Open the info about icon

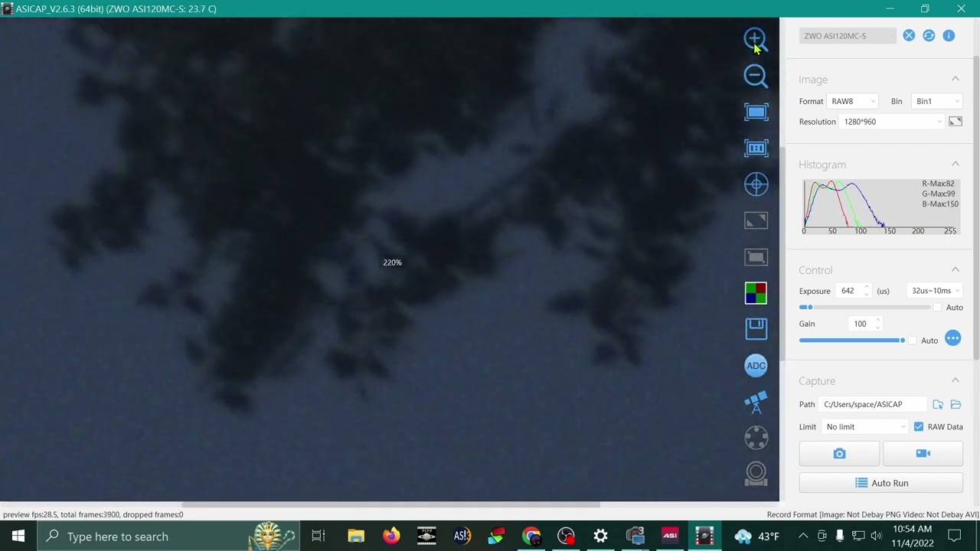point(949,35)
